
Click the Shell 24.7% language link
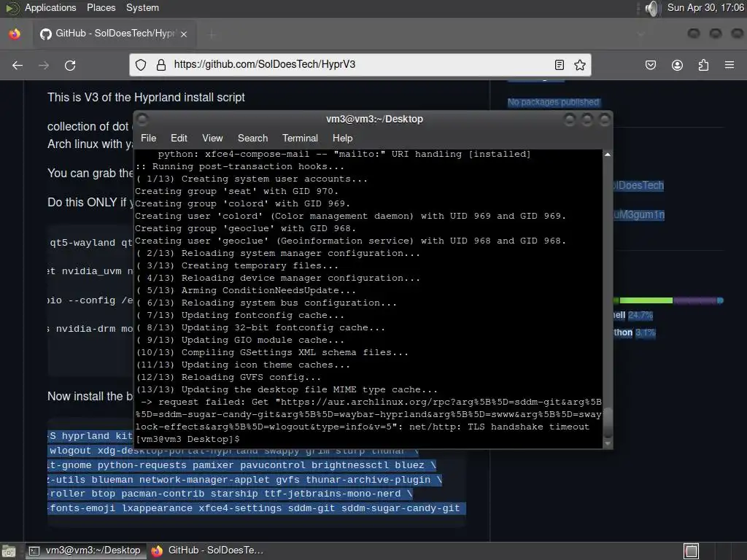pos(633,315)
